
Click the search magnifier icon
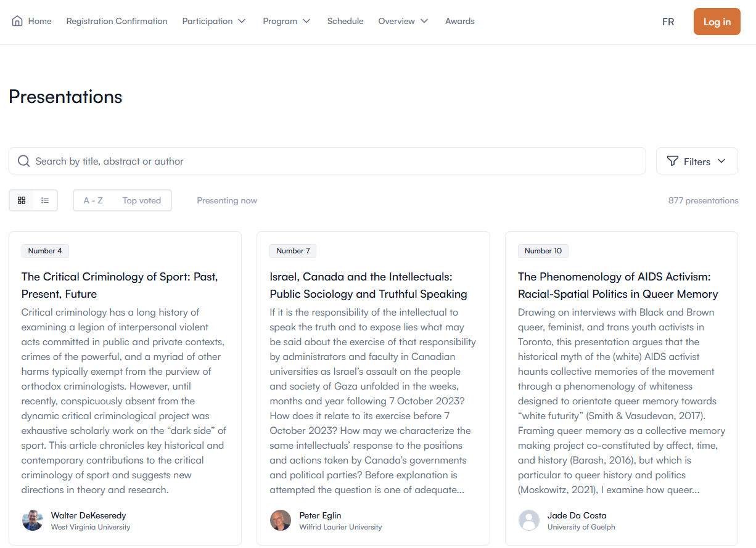click(x=24, y=162)
